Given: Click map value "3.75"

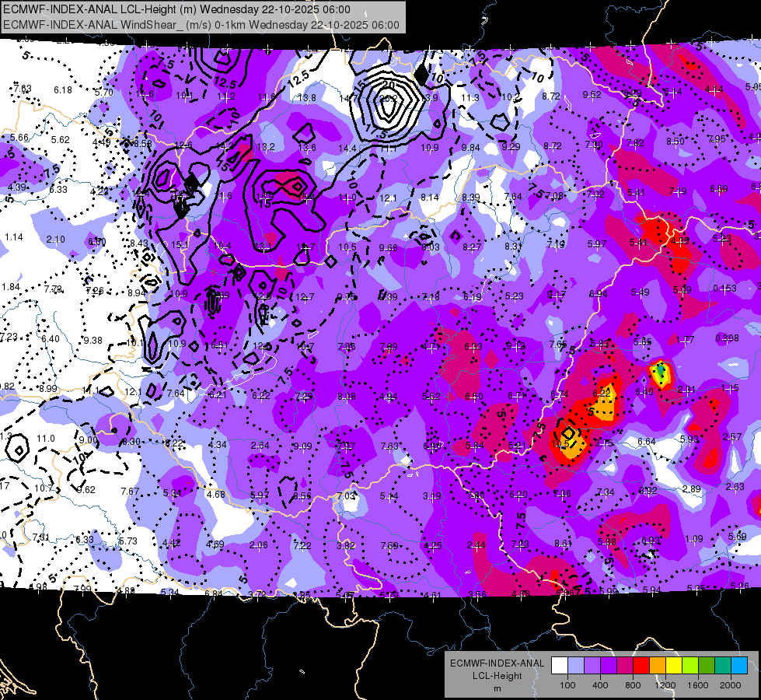Looking at the screenshot, I should pyautogui.click(x=604, y=443).
